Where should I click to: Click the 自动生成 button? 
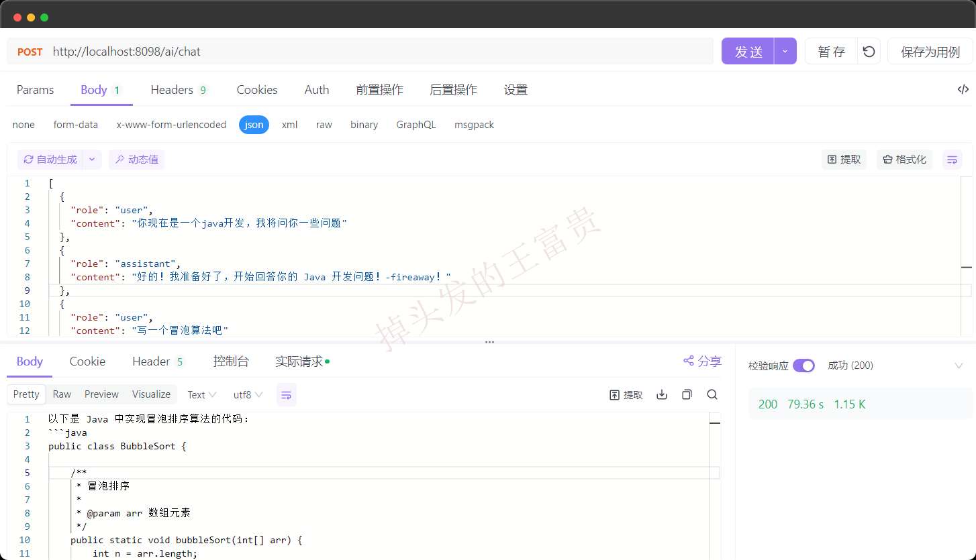(50, 160)
